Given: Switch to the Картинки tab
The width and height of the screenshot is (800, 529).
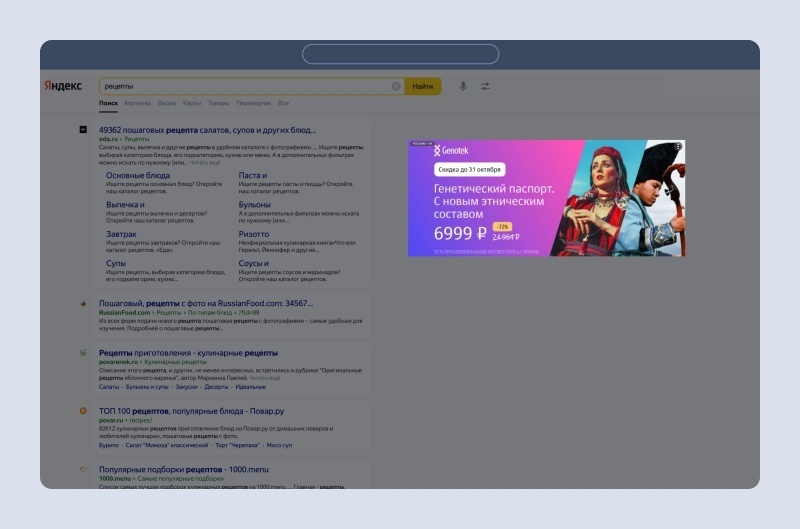Looking at the screenshot, I should tap(137, 103).
